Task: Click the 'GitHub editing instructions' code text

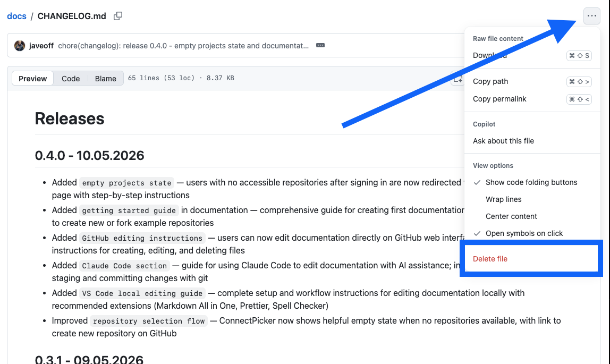Action: coord(142,238)
